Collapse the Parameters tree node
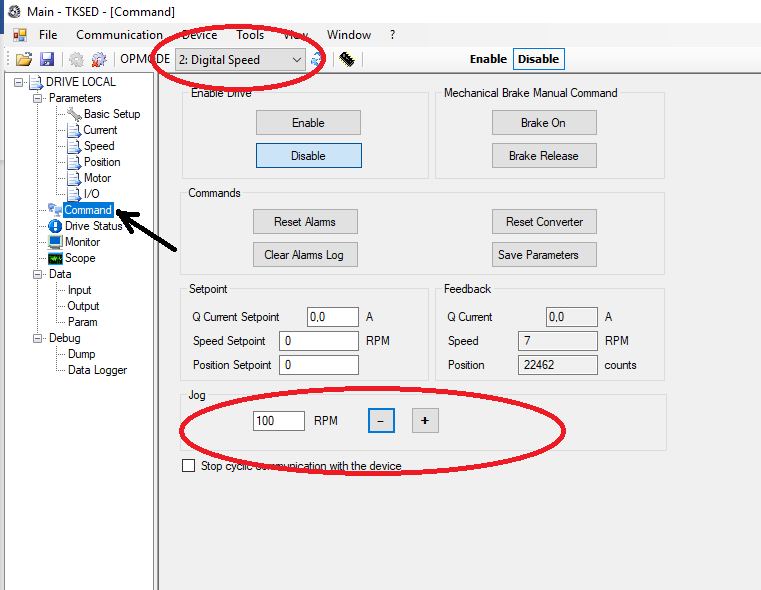The image size is (761, 590). (38, 98)
